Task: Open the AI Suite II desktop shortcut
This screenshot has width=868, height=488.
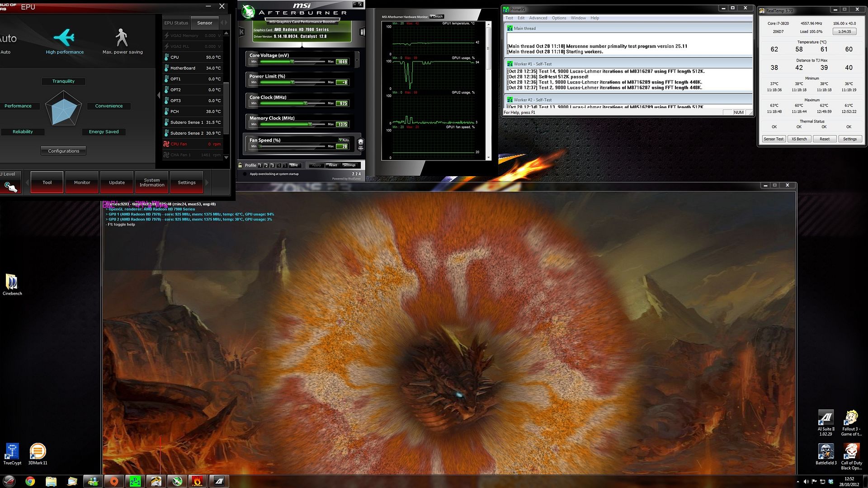Action: [826, 423]
